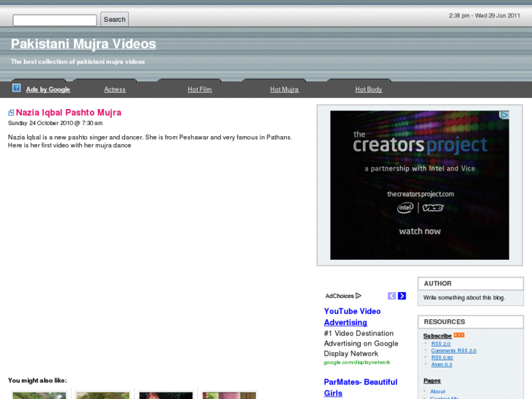This screenshot has width=532, height=399.
Task: Click 'Sunday 24 October 2010 @ 7:30 am' text
Action: pos(56,123)
